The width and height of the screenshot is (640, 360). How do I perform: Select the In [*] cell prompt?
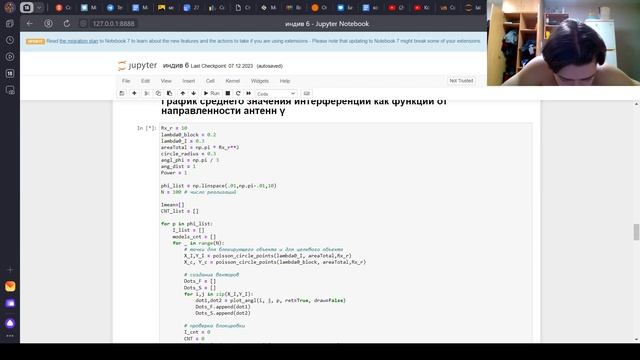[147, 128]
